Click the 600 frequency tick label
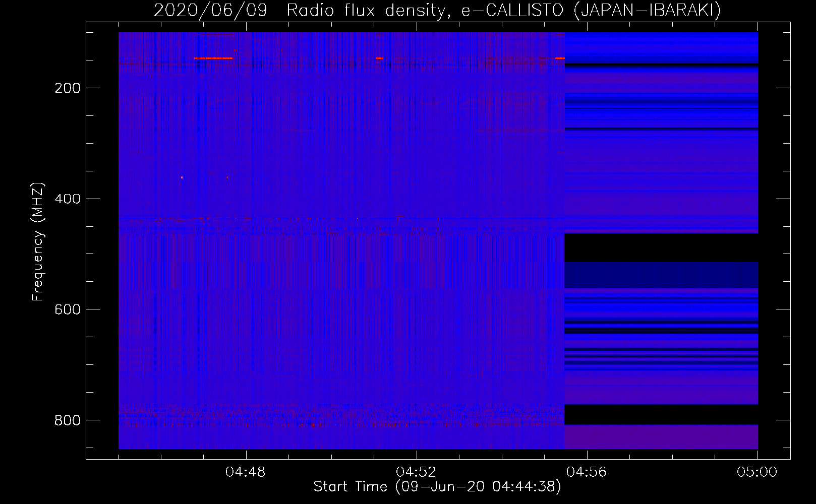This screenshot has width=816, height=504. point(68,309)
